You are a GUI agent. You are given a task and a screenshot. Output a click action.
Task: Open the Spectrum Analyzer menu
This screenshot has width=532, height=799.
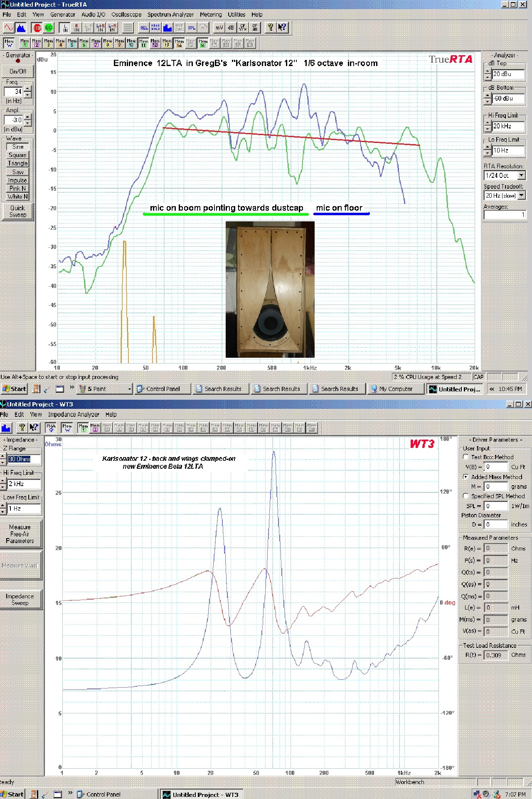click(170, 14)
